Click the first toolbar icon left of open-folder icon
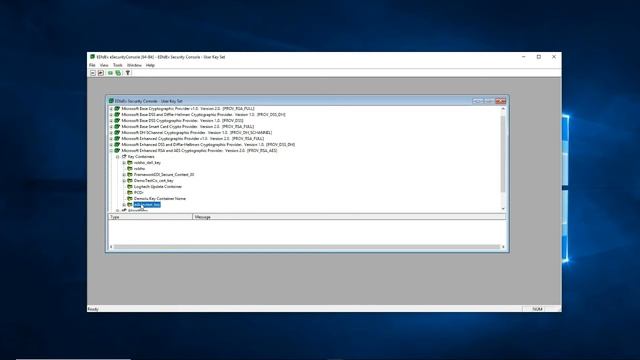 click(93, 73)
